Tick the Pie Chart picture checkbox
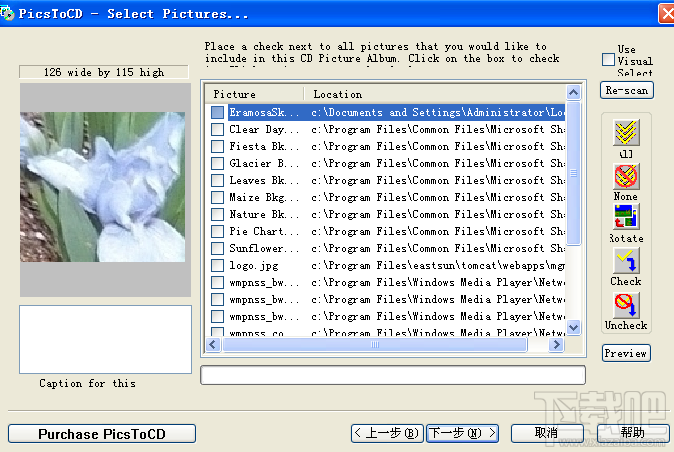 [x=218, y=231]
